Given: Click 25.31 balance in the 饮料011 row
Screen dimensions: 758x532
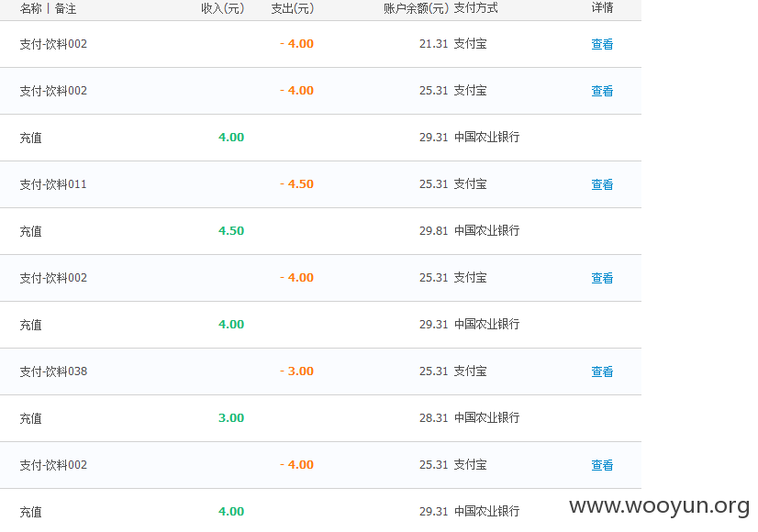Looking at the screenshot, I should click(434, 183).
